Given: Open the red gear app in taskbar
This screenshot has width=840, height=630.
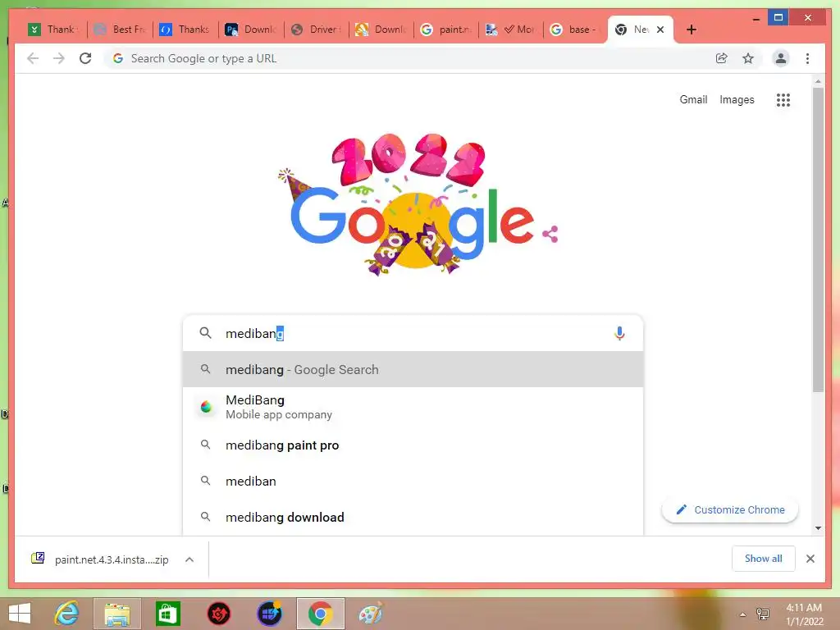Looking at the screenshot, I should click(218, 614).
